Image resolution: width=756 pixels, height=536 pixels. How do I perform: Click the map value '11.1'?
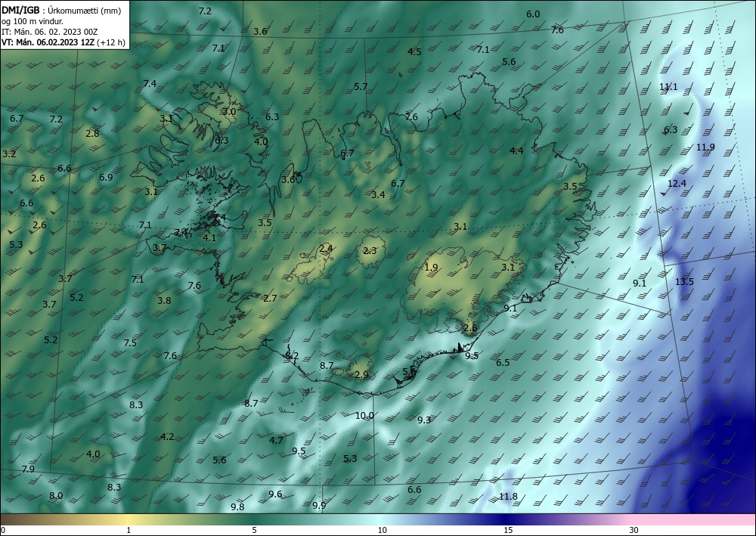pyautogui.click(x=668, y=87)
